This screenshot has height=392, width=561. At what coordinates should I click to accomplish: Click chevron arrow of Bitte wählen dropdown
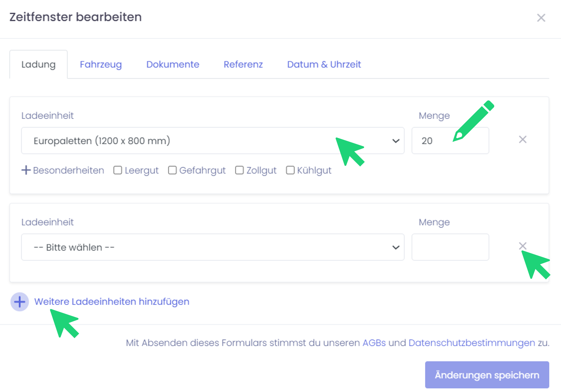coord(396,247)
